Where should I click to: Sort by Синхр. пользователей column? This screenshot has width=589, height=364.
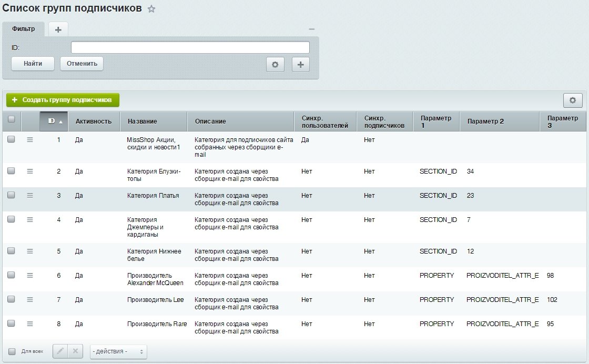tap(325, 122)
